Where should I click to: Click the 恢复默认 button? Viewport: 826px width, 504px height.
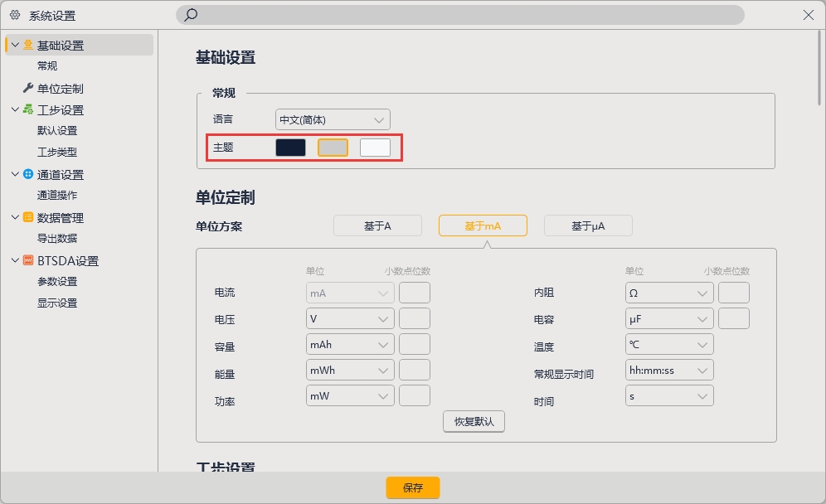pos(474,421)
